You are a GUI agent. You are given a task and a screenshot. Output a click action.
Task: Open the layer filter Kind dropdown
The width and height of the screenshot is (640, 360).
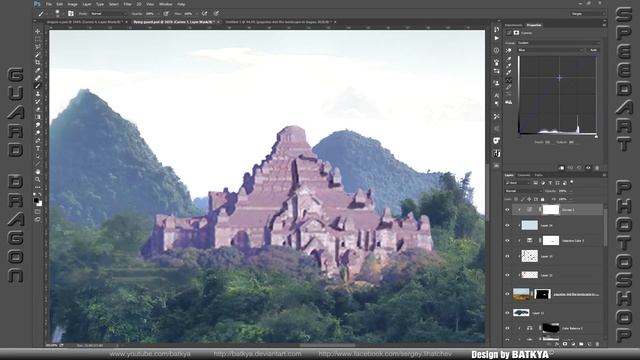click(518, 183)
